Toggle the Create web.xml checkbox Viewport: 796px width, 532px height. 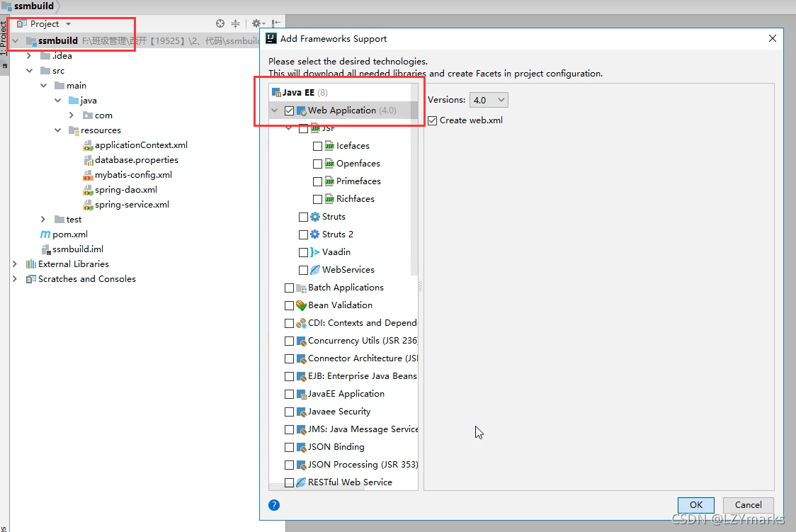(433, 121)
